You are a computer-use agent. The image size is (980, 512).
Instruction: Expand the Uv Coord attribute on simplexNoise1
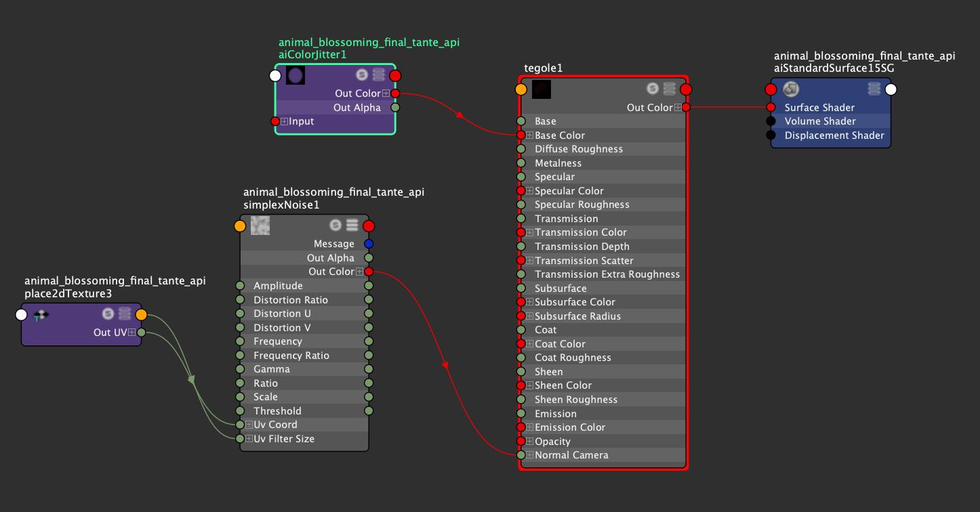tap(249, 425)
